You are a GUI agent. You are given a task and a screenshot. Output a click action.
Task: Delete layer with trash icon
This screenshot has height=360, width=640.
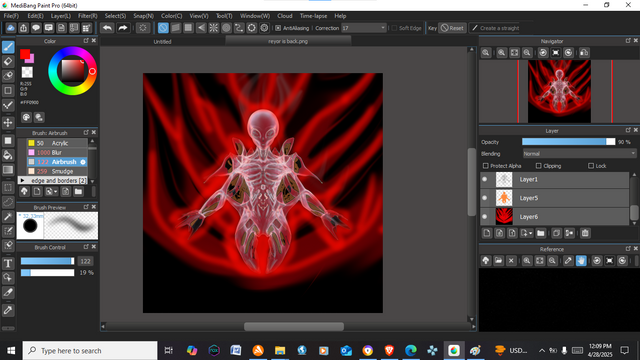click(x=585, y=233)
